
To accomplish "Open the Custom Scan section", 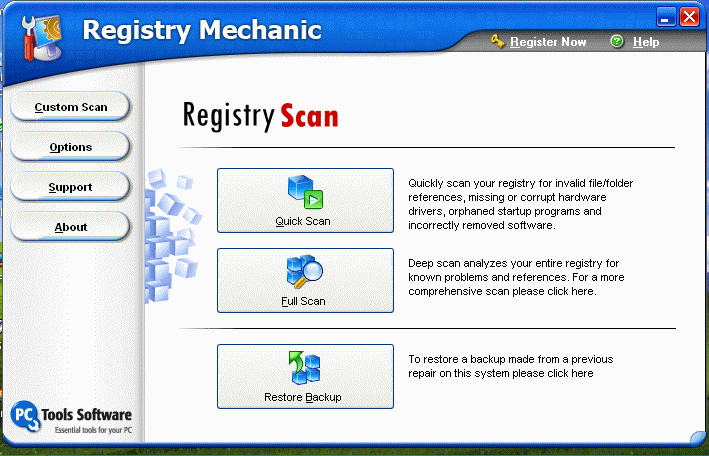I will pyautogui.click(x=71, y=107).
